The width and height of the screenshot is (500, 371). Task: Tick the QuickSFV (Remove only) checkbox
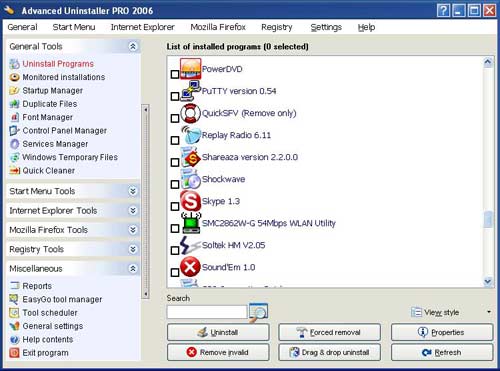click(175, 118)
